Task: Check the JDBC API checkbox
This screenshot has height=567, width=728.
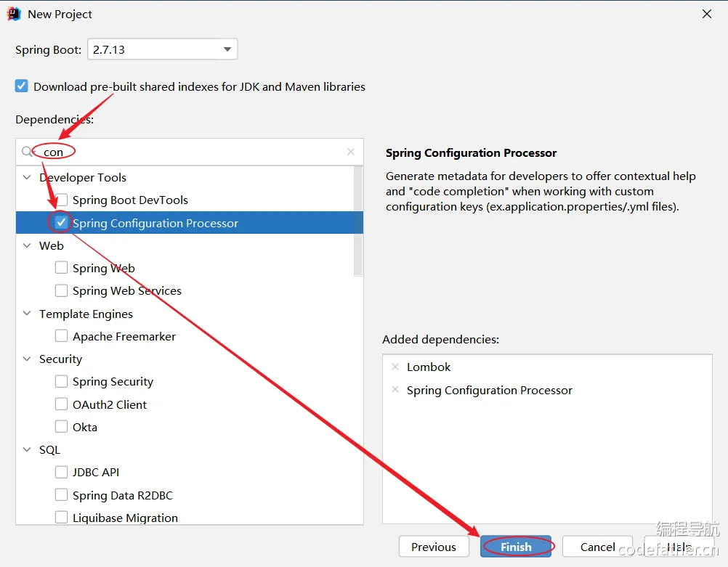Action: click(x=61, y=472)
